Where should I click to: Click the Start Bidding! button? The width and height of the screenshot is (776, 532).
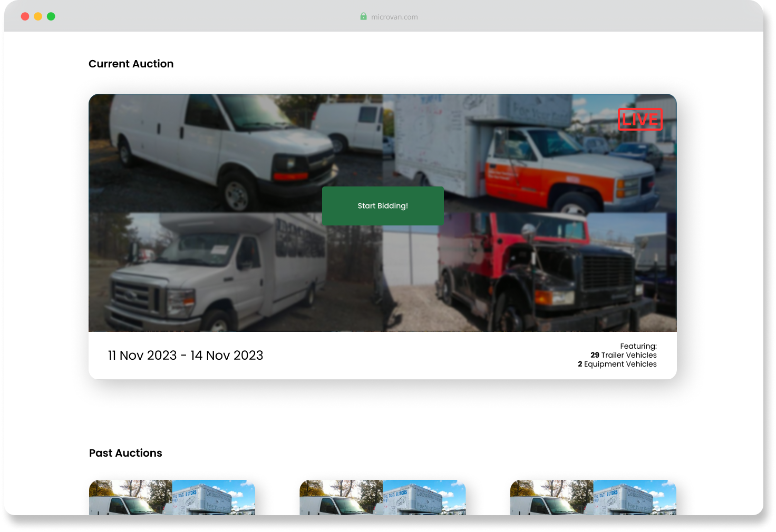383,206
